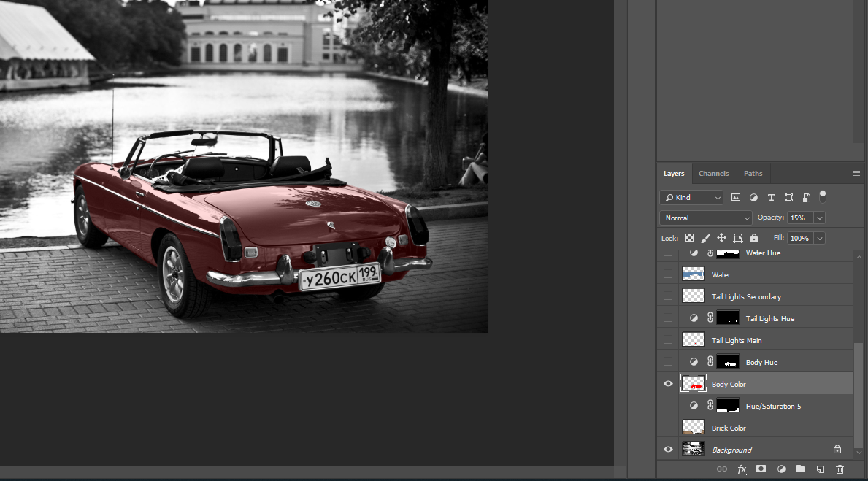Click lock transparent pixels icon
This screenshot has height=481, width=868.
click(x=689, y=238)
